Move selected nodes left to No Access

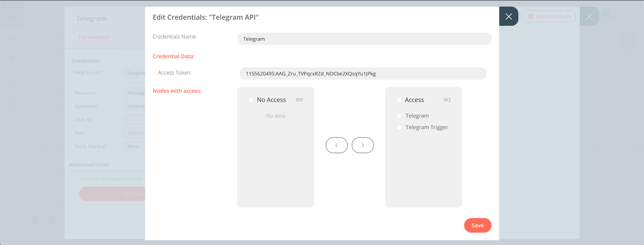coord(336,145)
